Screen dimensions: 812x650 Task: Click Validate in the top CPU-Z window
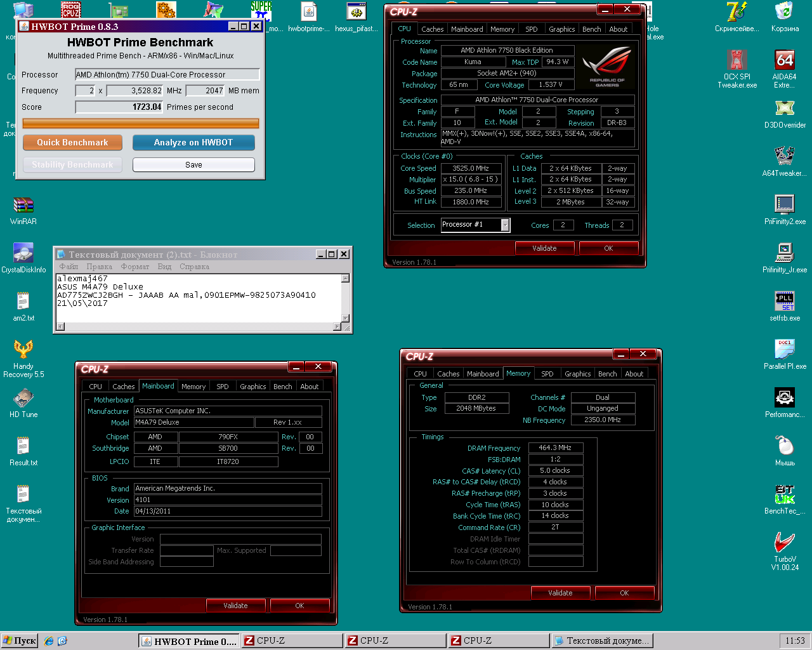pos(544,248)
